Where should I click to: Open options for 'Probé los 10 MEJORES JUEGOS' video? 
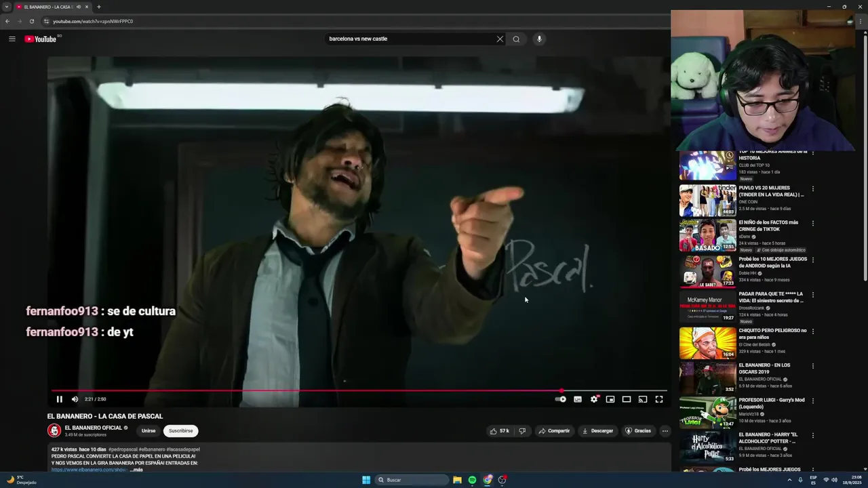pos(813,260)
